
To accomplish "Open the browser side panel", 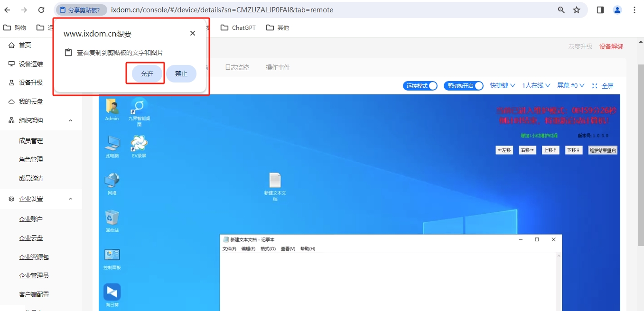I will 600,10.
